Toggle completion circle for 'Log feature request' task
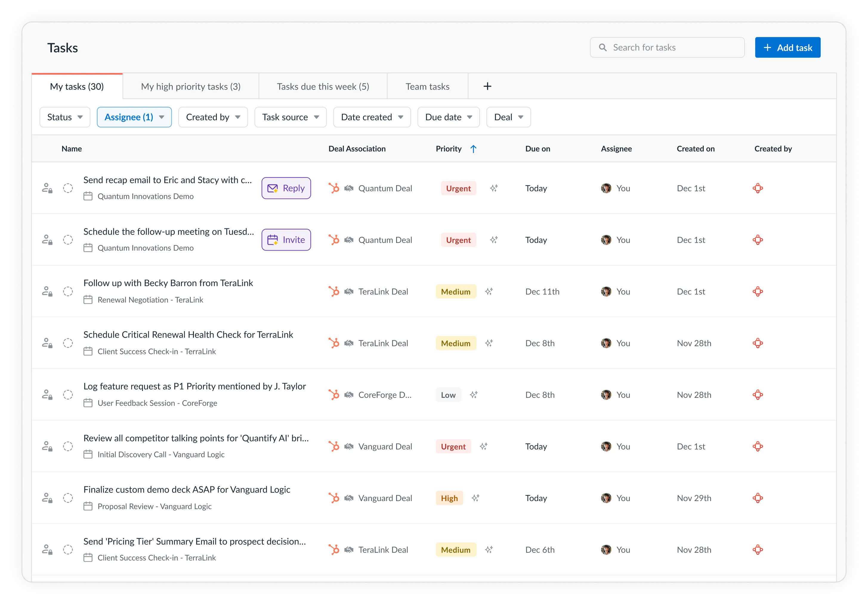Screen dimensions: 868x604 pyautogui.click(x=68, y=395)
